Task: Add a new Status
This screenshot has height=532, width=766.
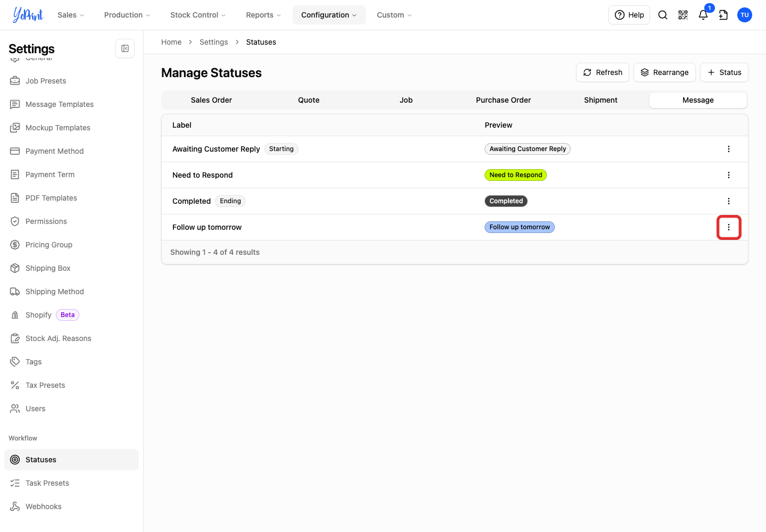Action: click(724, 72)
